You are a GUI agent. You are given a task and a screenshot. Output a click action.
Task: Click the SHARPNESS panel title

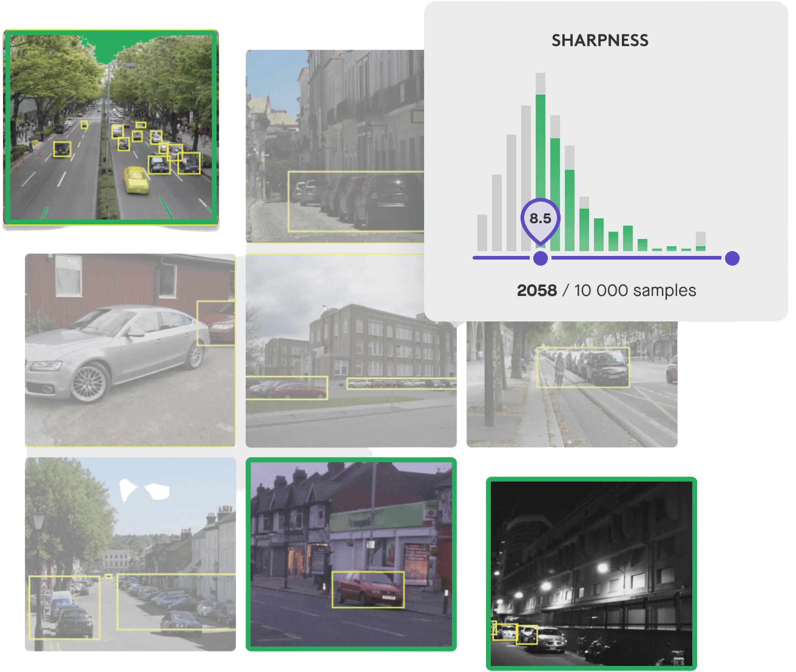(x=600, y=40)
